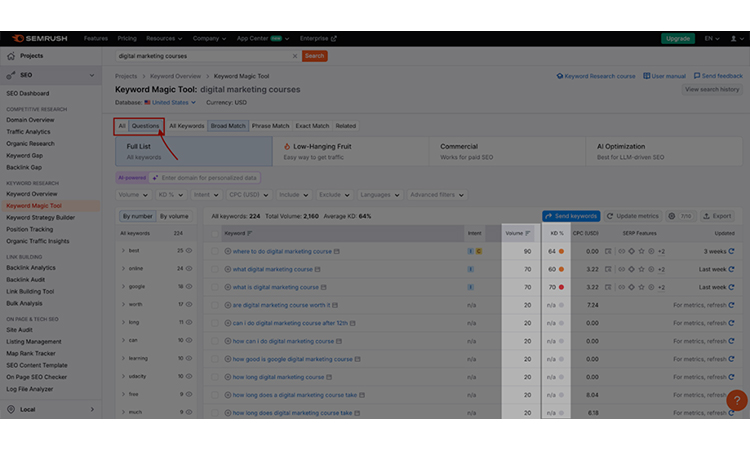750x450 pixels.
Task: Clear the search field with the X icon
Action: pos(295,56)
